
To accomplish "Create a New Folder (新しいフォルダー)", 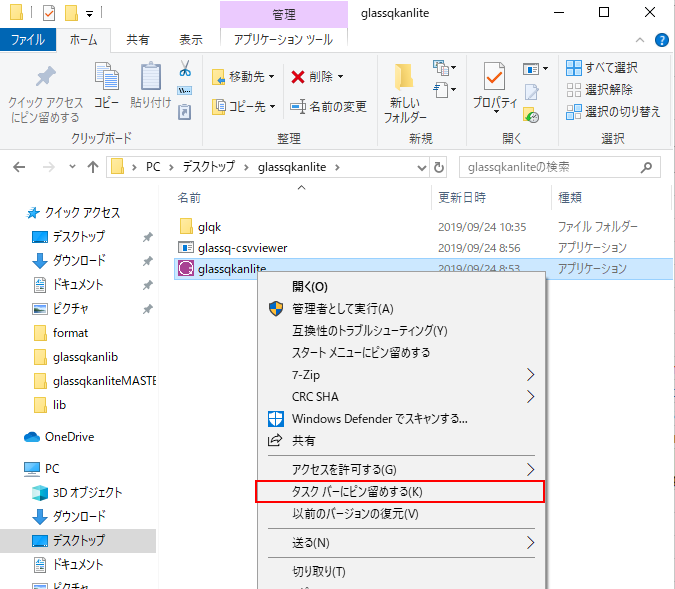I will pos(405,93).
